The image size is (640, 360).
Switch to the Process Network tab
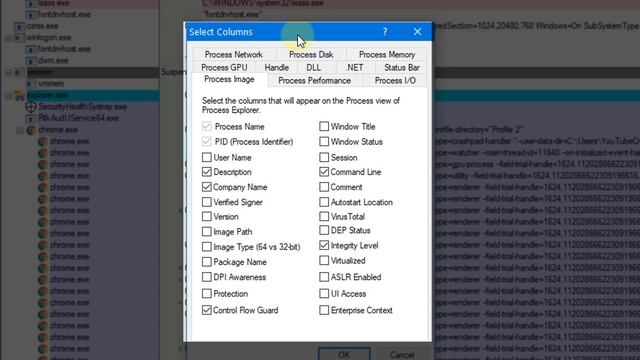(x=234, y=54)
